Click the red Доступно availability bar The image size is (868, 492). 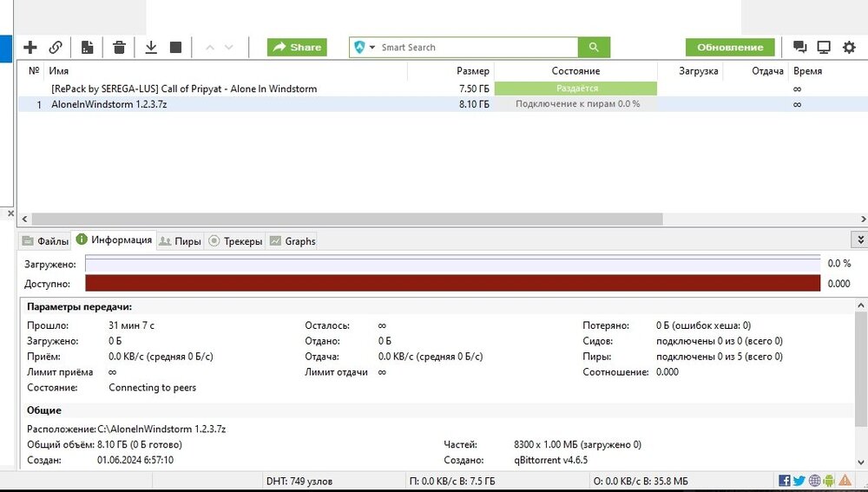pos(453,283)
